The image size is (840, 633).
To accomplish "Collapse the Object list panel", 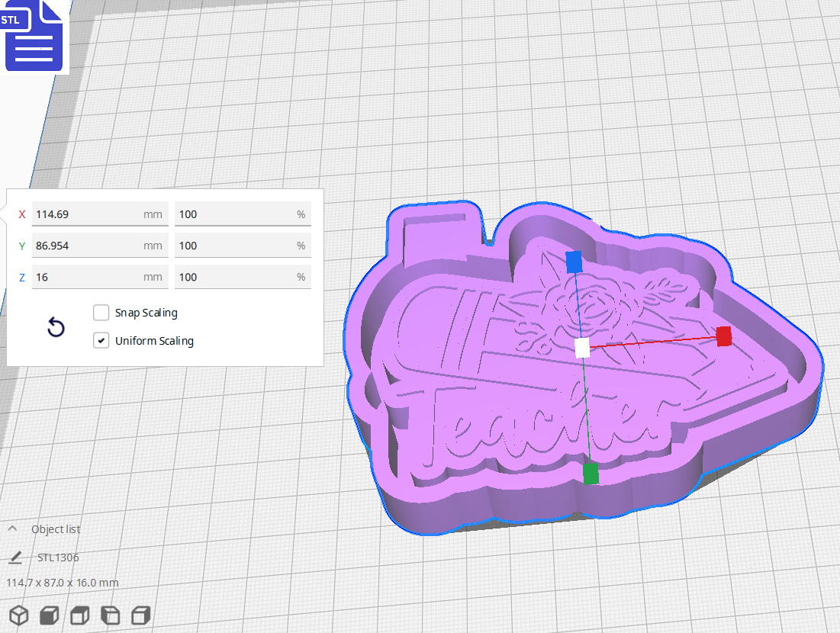I will (13, 529).
